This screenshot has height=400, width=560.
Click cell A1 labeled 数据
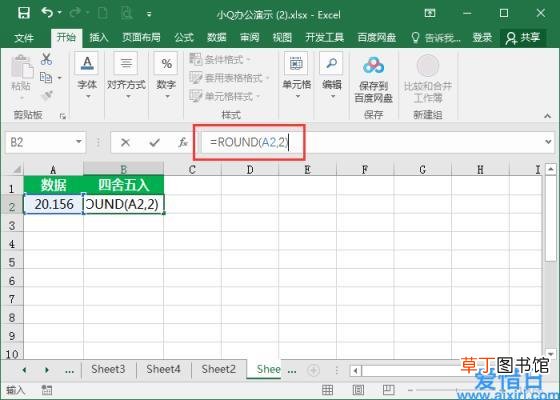tap(54, 185)
